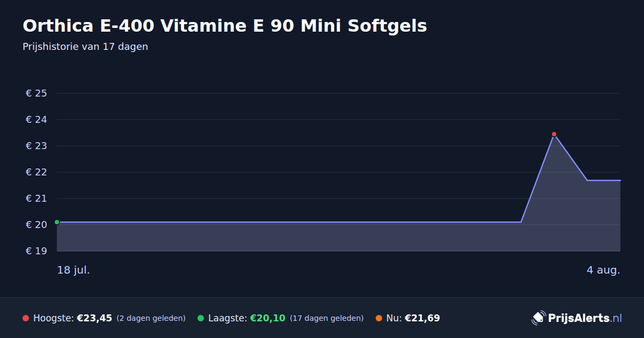Click the current price value €21,69

(x=422, y=318)
